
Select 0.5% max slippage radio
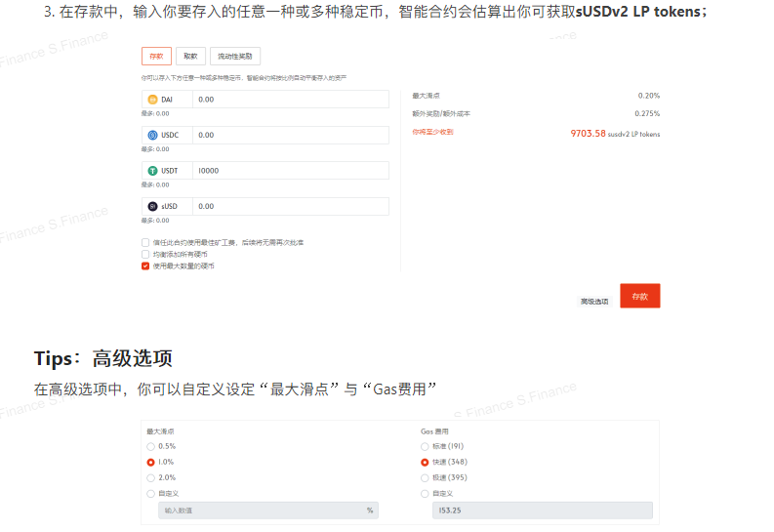tap(150, 447)
